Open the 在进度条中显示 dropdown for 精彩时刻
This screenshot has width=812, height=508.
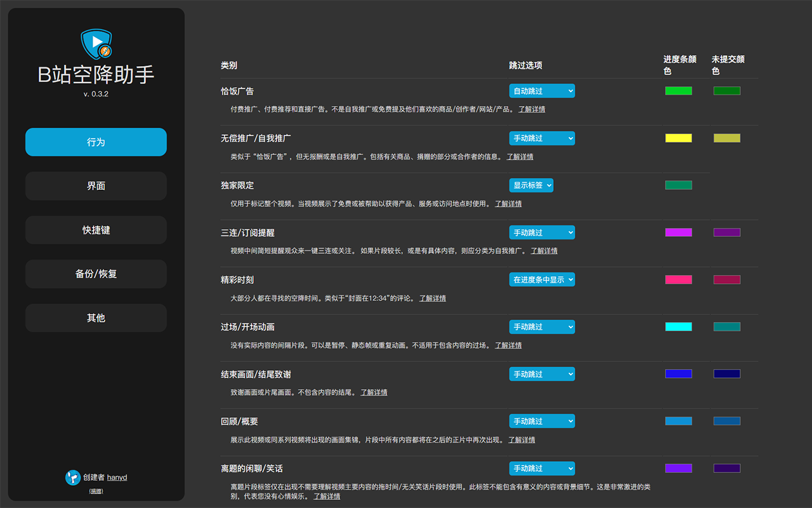click(x=542, y=279)
